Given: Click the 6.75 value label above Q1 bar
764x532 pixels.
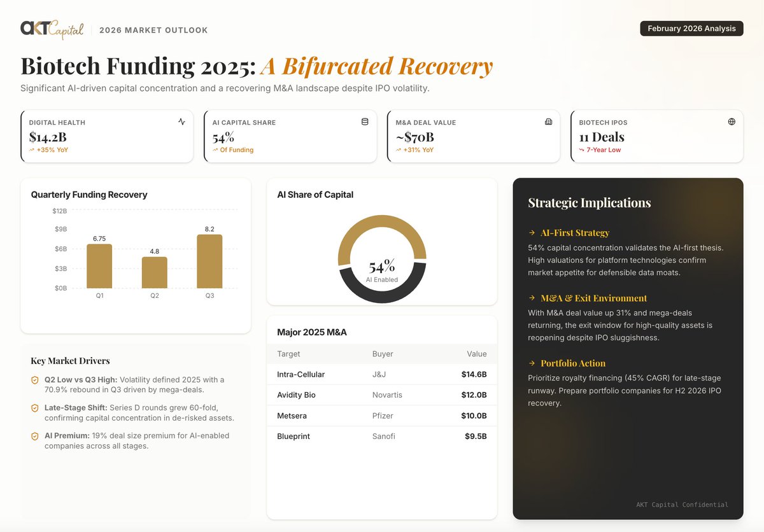Looking at the screenshot, I should (x=99, y=239).
